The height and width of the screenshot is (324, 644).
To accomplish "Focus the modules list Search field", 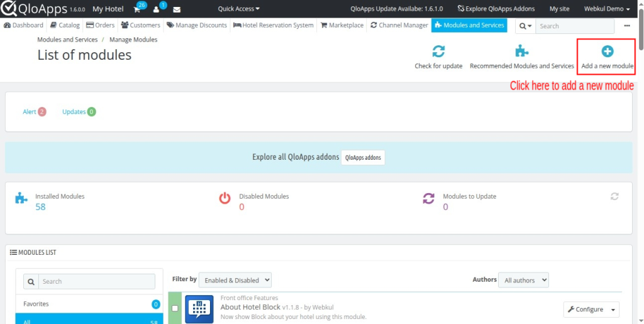I will [x=96, y=282].
